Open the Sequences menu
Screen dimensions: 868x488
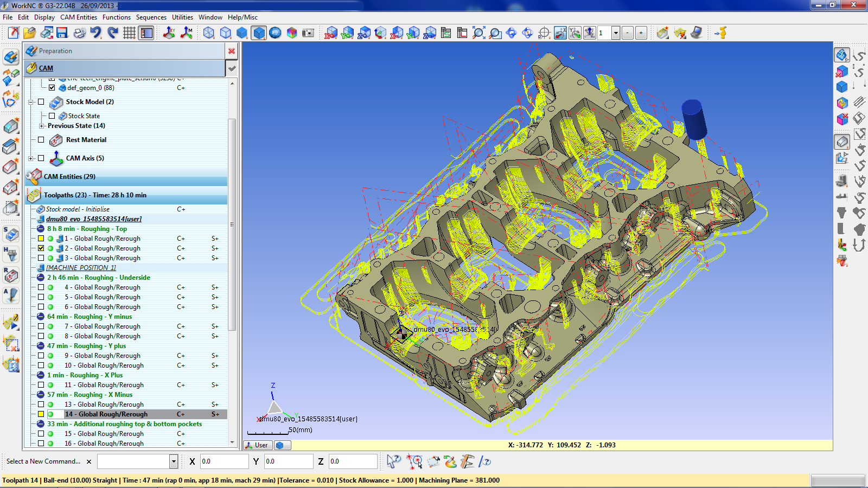pos(151,17)
